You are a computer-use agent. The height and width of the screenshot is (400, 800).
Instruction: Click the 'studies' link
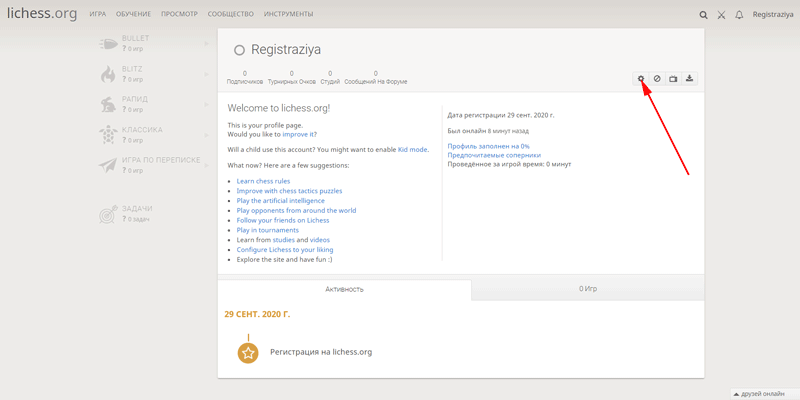pos(284,240)
